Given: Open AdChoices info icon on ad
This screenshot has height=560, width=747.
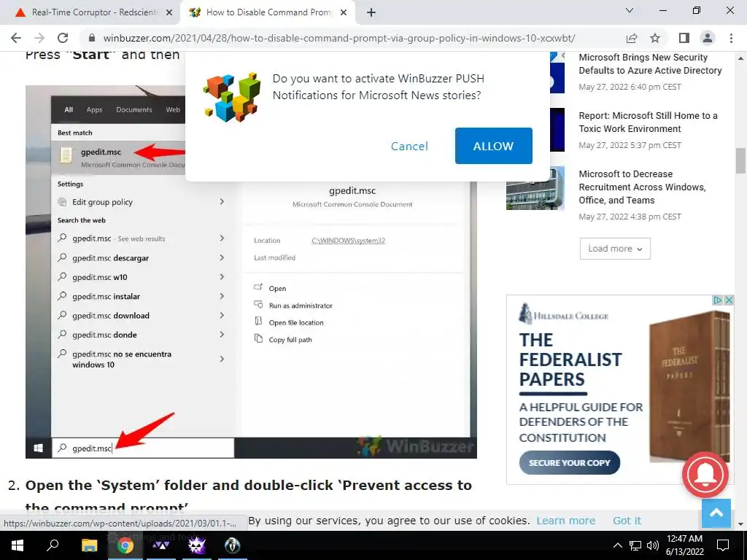Looking at the screenshot, I should (718, 300).
